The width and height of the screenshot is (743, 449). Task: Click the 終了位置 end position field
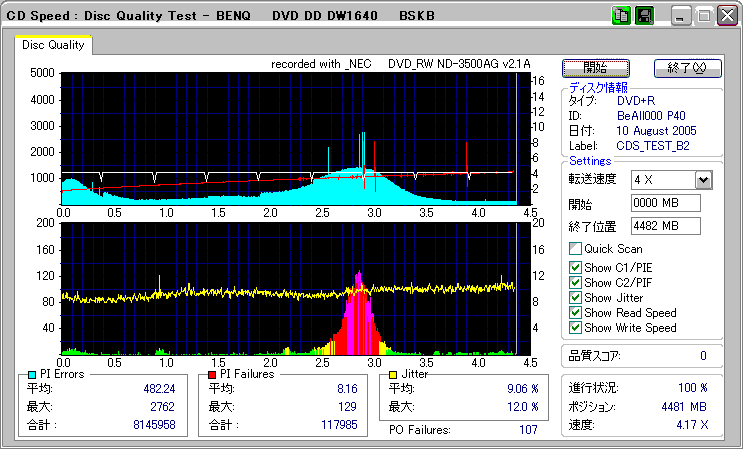click(x=666, y=225)
